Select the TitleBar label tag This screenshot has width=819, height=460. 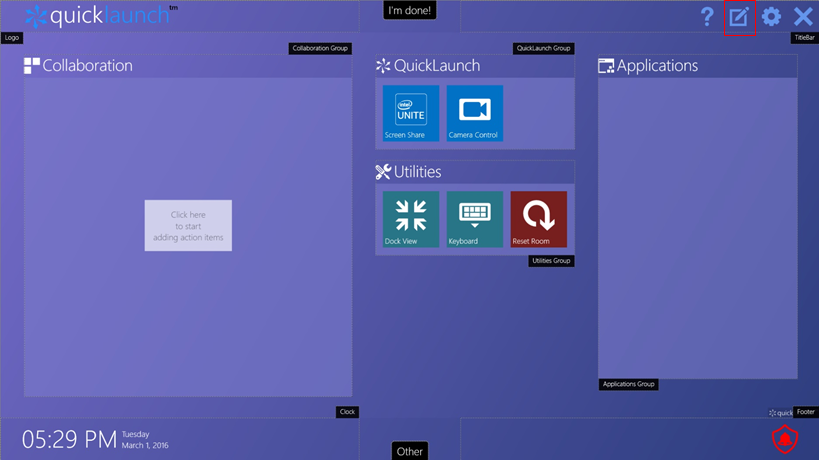click(x=804, y=38)
